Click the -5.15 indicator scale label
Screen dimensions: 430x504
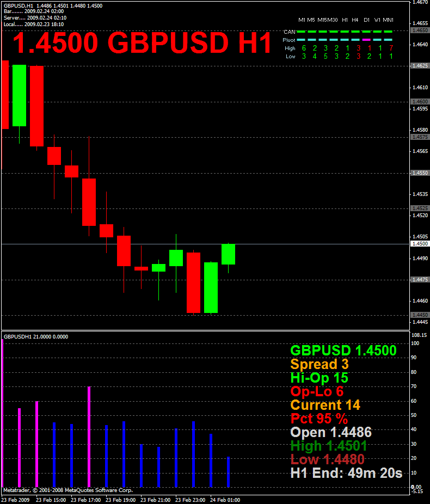coord(417,491)
